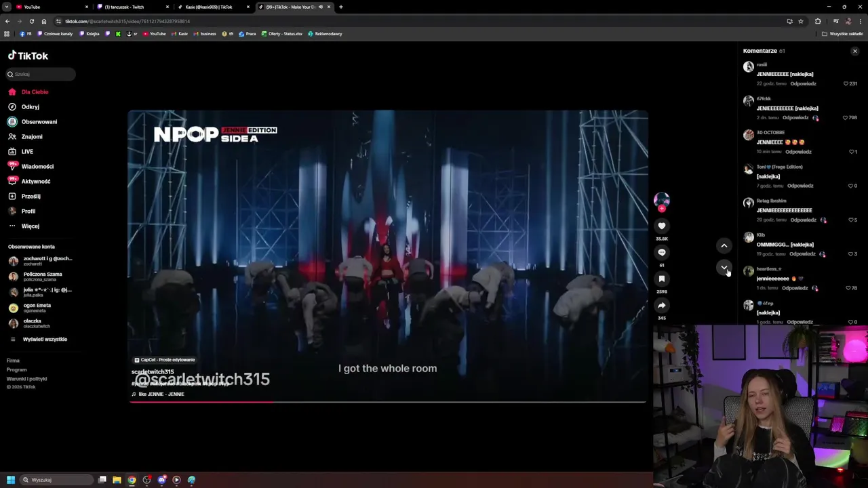Open video comments bubble icon
This screenshot has height=488, width=868.
click(x=662, y=252)
